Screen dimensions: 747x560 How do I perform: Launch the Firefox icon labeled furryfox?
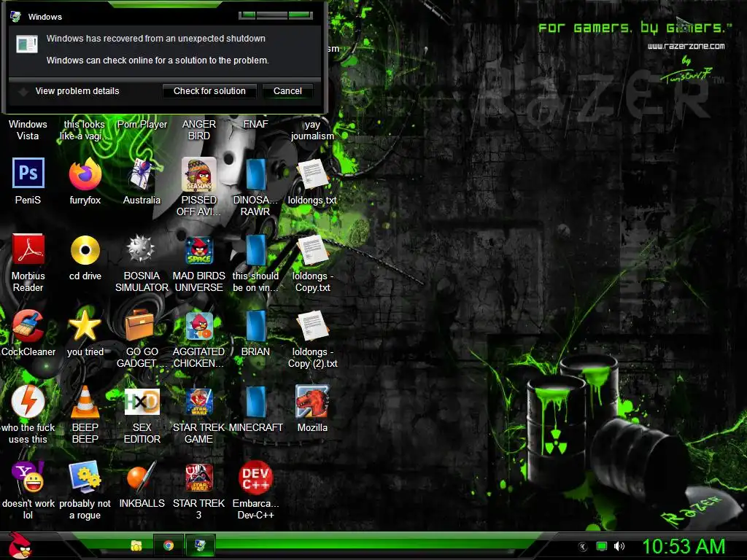[85, 174]
